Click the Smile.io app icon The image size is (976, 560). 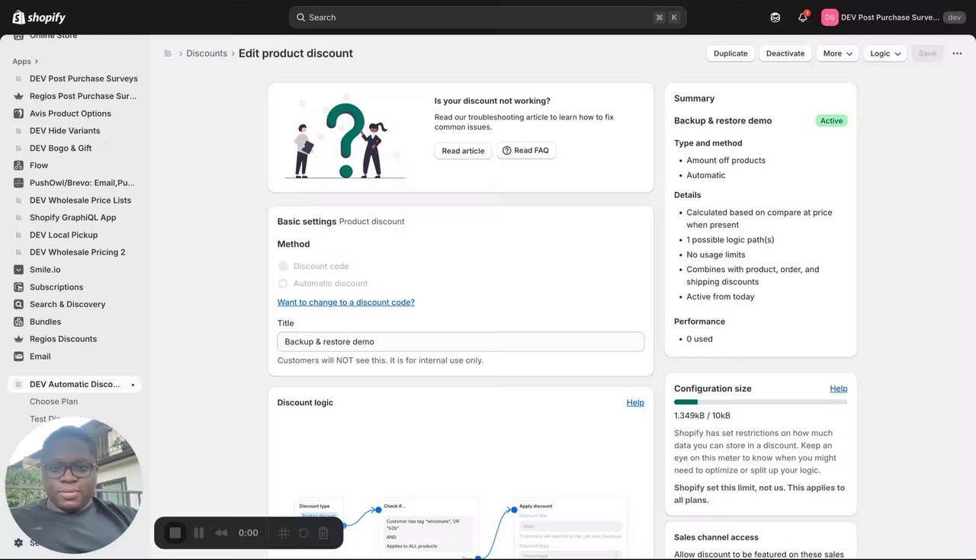pyautogui.click(x=18, y=270)
